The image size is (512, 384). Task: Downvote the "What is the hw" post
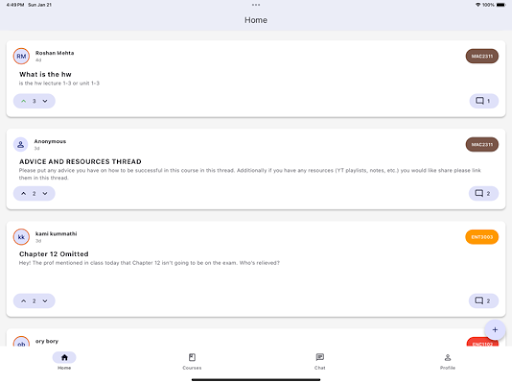pyautogui.click(x=45, y=101)
